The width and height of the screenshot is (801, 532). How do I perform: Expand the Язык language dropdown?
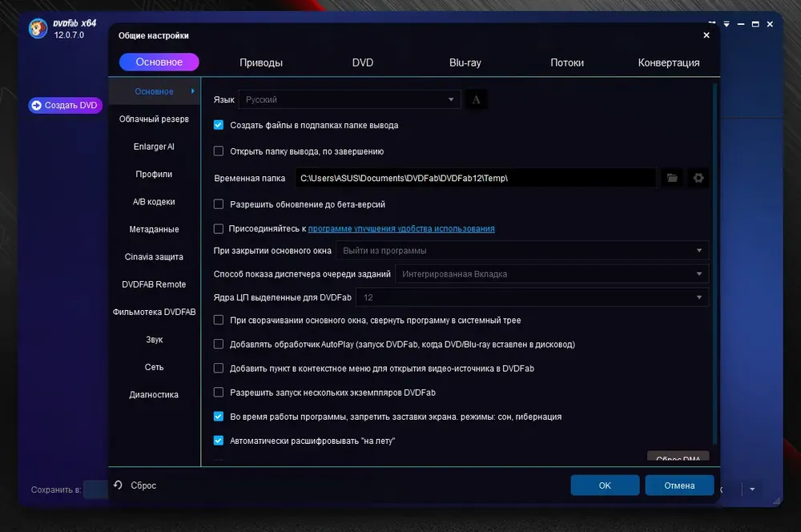click(x=349, y=99)
